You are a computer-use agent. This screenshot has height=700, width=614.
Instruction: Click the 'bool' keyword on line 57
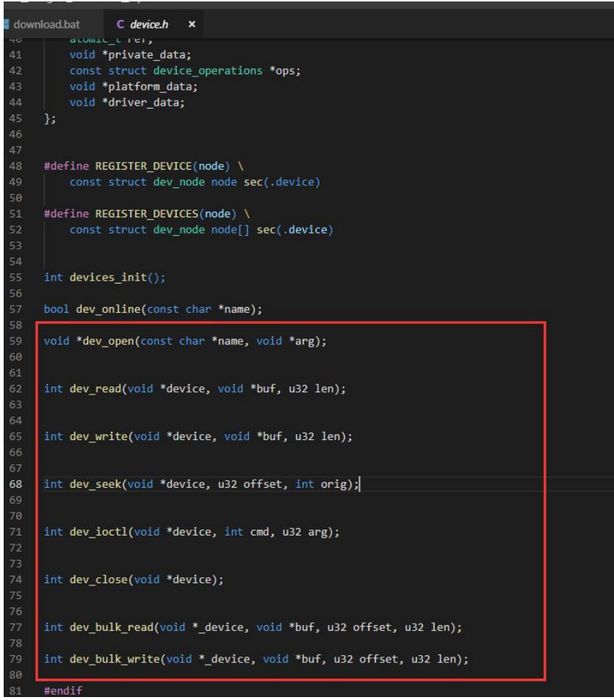click(57, 309)
